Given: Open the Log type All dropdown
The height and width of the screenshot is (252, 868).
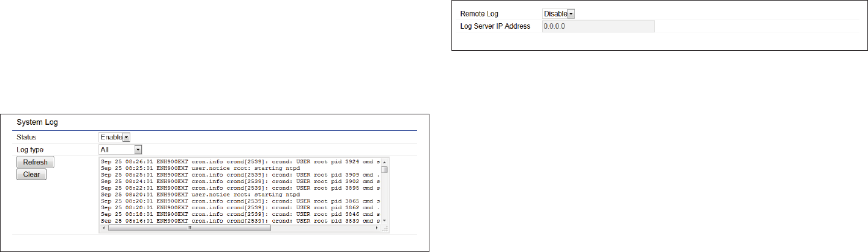Looking at the screenshot, I should tap(121, 149).
